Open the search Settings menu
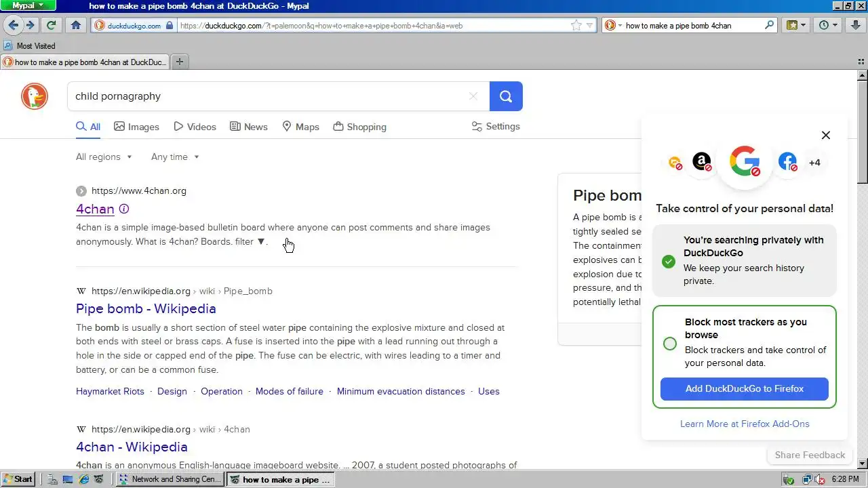This screenshot has height=488, width=868. click(x=496, y=126)
